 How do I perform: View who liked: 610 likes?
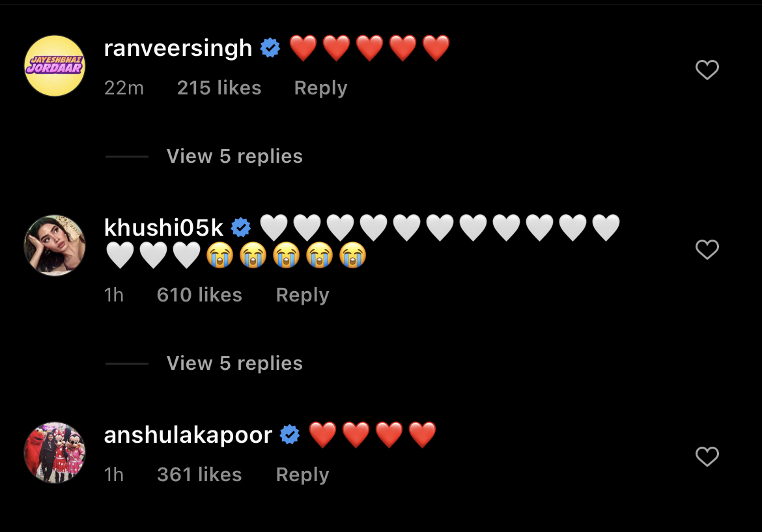tap(199, 295)
